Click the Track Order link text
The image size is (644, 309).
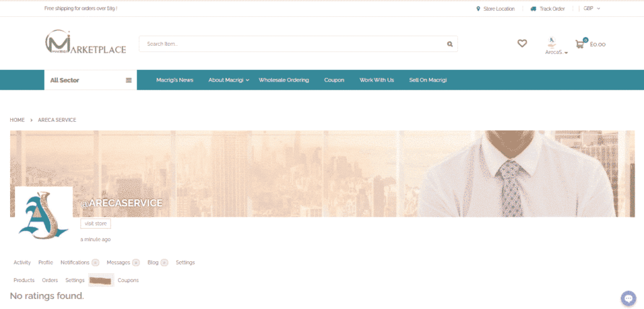pyautogui.click(x=552, y=9)
